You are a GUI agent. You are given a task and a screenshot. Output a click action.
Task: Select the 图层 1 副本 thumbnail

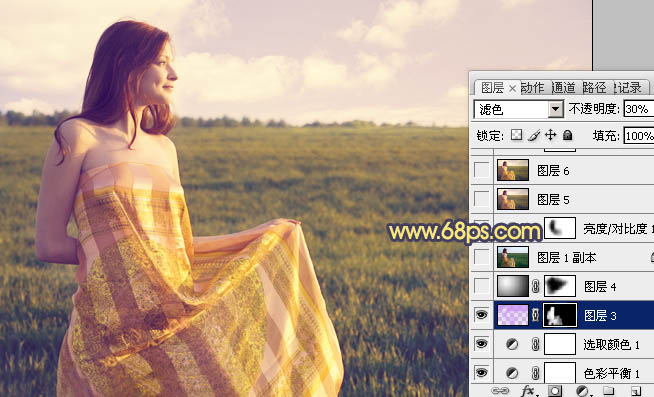513,257
